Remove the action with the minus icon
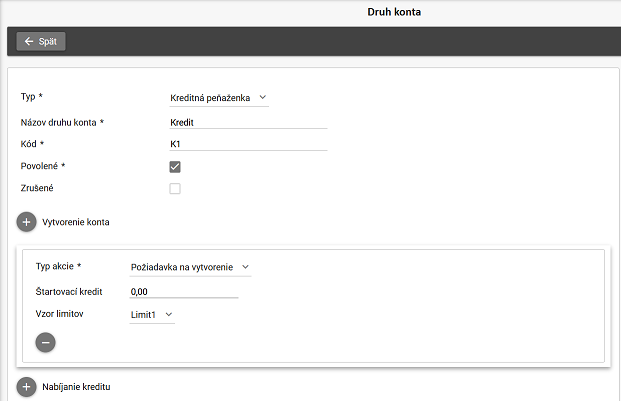This screenshot has height=401, width=621. point(45,342)
